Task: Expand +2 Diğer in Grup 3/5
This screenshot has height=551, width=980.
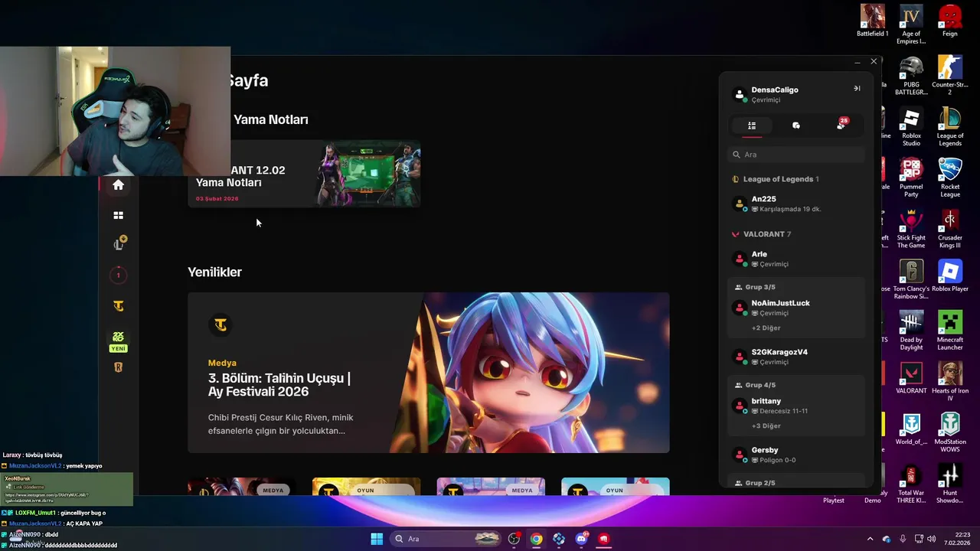Action: tap(766, 328)
